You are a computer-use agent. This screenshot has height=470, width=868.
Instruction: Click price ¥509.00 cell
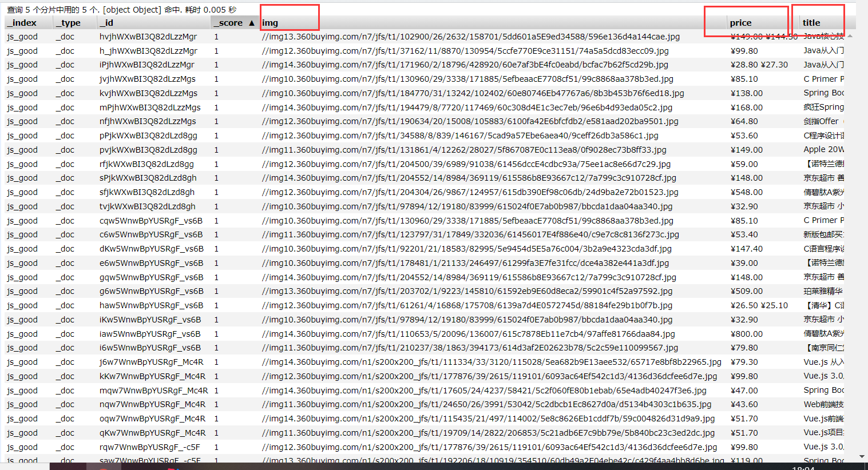[747, 291]
